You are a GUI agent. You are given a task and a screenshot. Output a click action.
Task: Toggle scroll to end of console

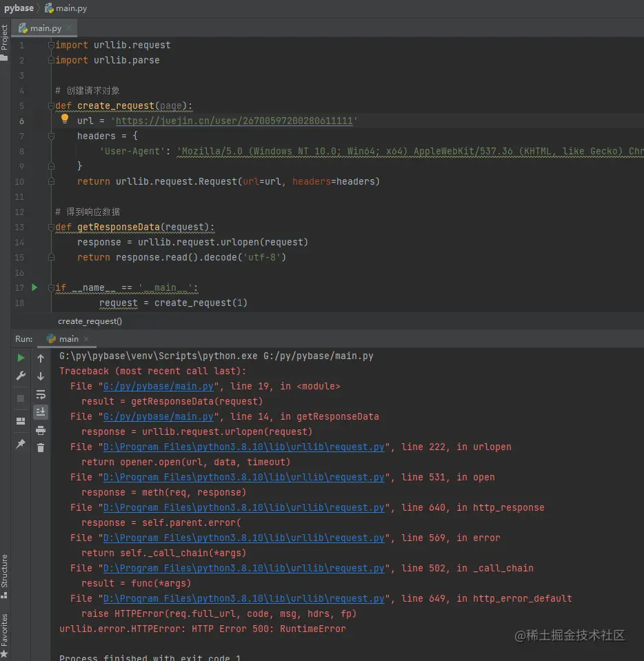coord(41,412)
